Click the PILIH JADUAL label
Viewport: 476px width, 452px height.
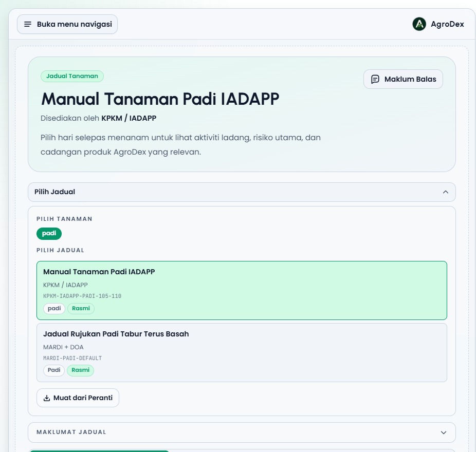coord(61,251)
